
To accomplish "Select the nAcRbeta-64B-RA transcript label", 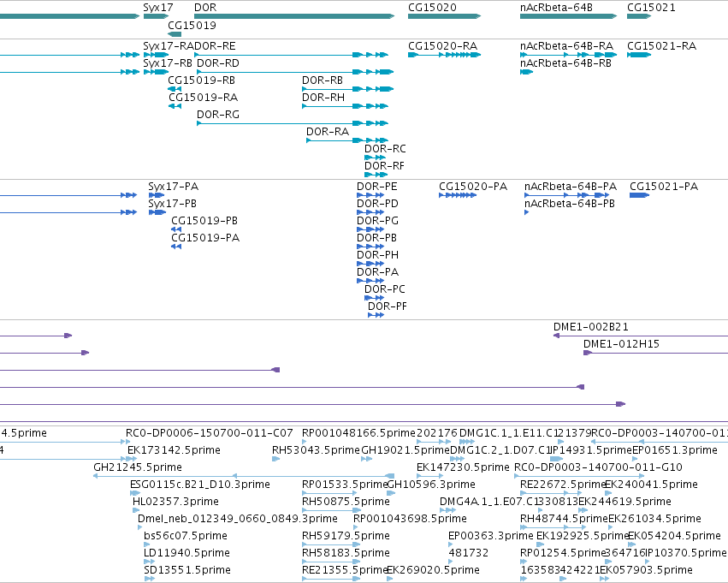I will 567,46.
